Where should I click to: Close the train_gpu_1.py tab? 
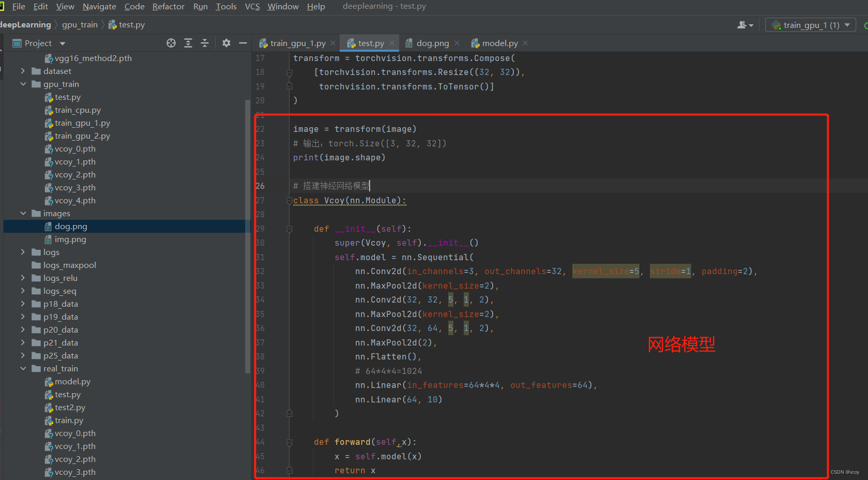(x=333, y=43)
